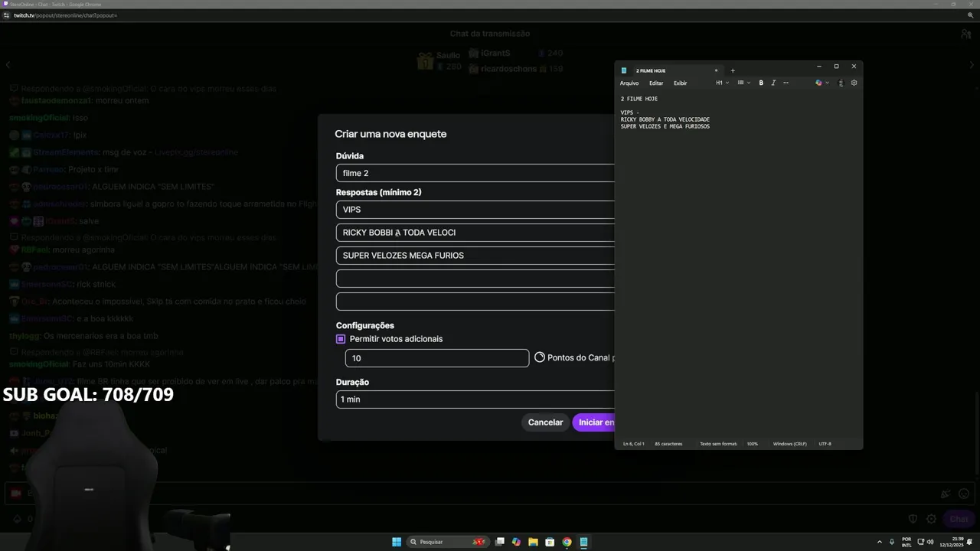Open Copilot from the taskbar
Screen dimensions: 980x551
[516, 542]
